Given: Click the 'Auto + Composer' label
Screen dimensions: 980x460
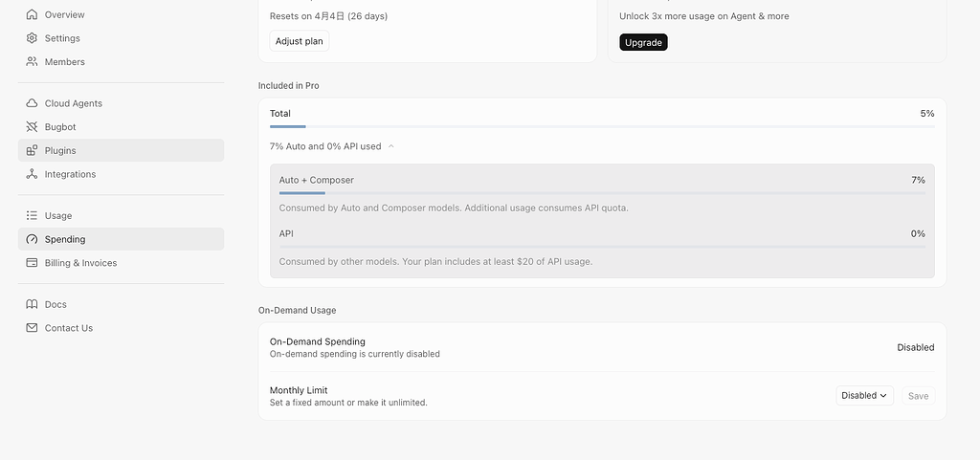Looking at the screenshot, I should pos(316,180).
